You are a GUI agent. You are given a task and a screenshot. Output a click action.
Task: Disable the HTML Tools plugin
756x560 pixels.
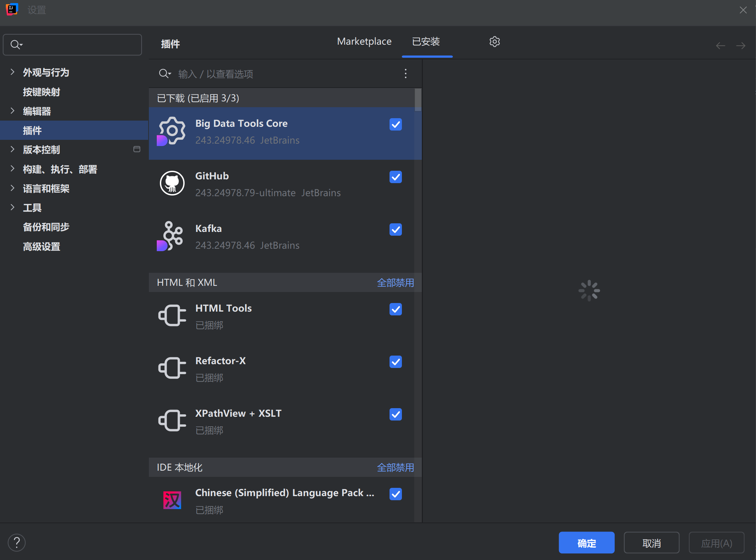click(396, 309)
